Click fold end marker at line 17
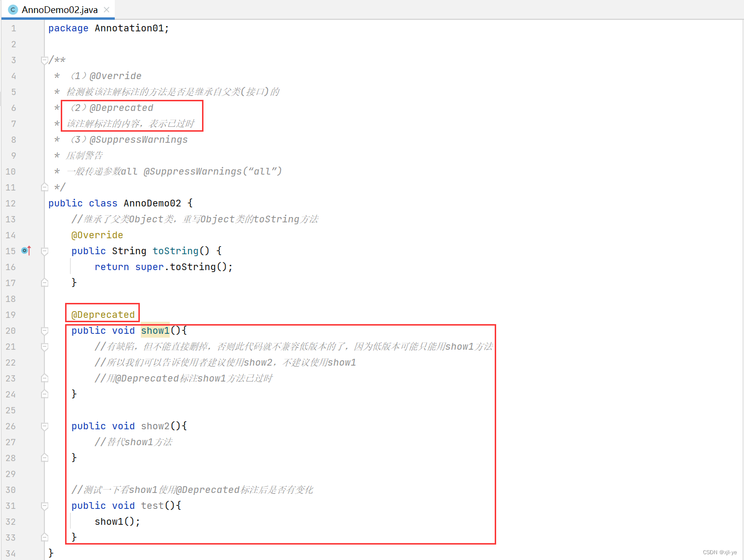744x560 pixels. 44,283
